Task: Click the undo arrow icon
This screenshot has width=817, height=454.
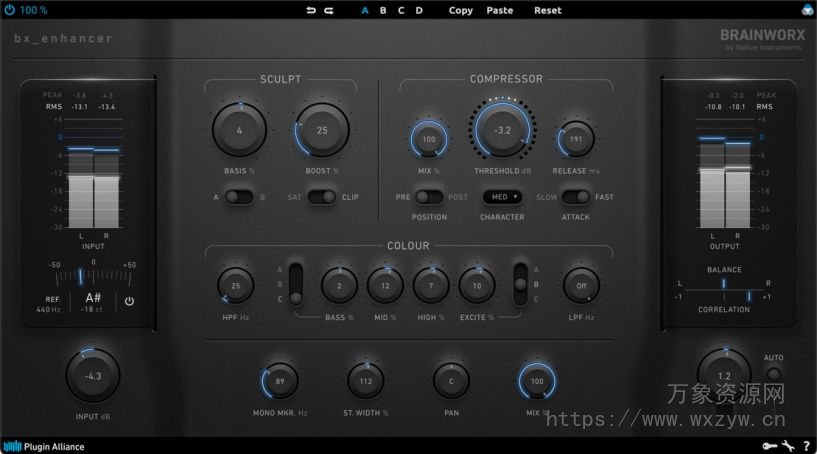Action: [311, 10]
